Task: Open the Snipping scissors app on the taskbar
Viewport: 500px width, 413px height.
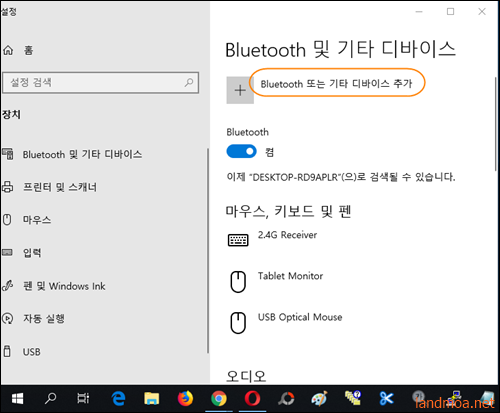Action: [x=386, y=398]
